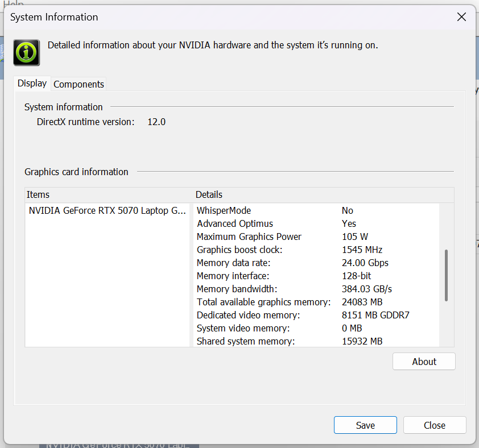Select the Memory bandwidth row
Image resolution: width=479 pixels, height=448 pixels.
[x=316, y=289]
